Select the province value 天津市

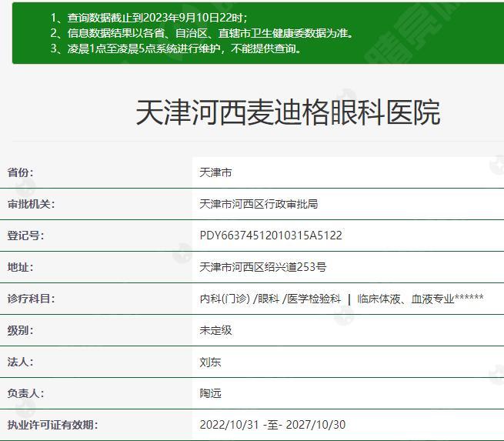215,172
